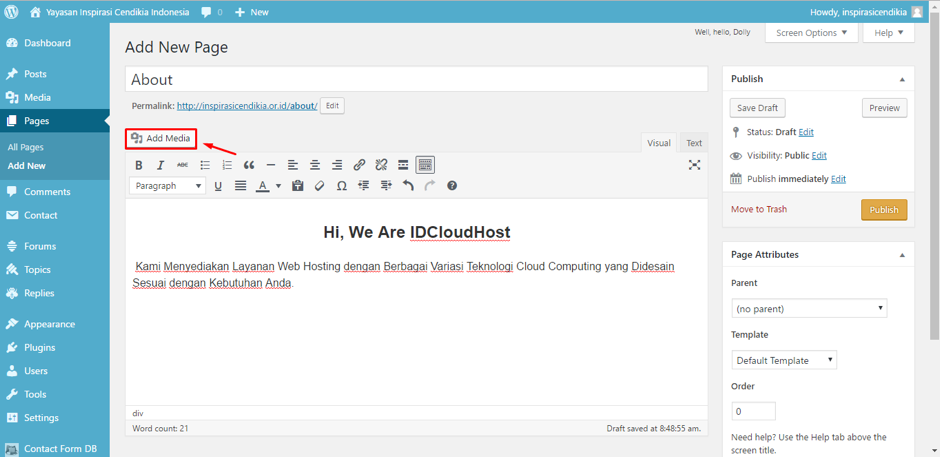Open the text color picker arrow

(x=278, y=186)
